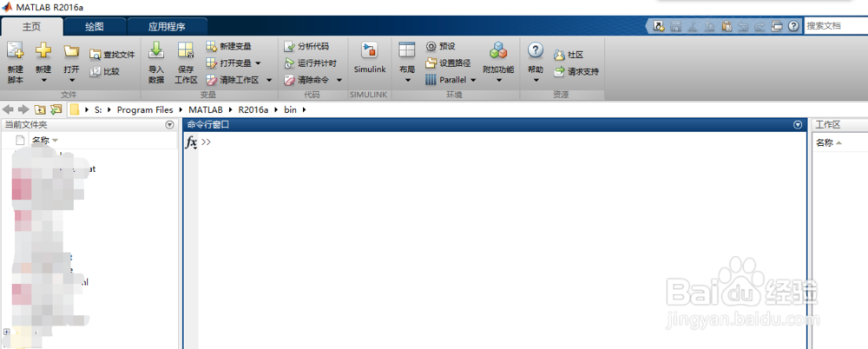Expand the 新建 dropdown arrow

pos(43,81)
